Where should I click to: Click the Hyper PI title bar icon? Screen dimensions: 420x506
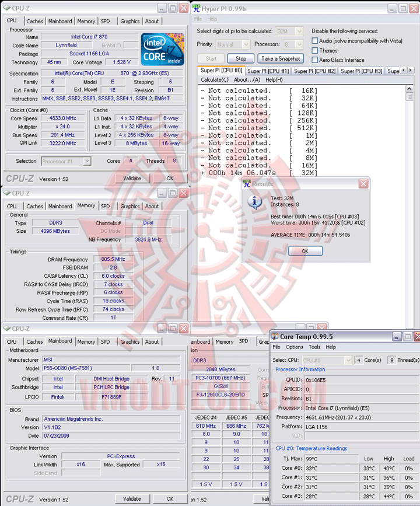(x=196, y=8)
